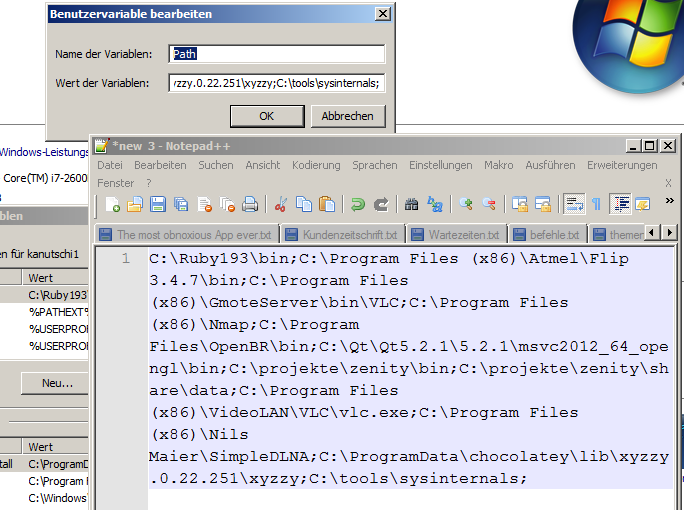Zoom in using the magnifier plus icon
Image resolution: width=684 pixels, height=510 pixels.
[466, 204]
